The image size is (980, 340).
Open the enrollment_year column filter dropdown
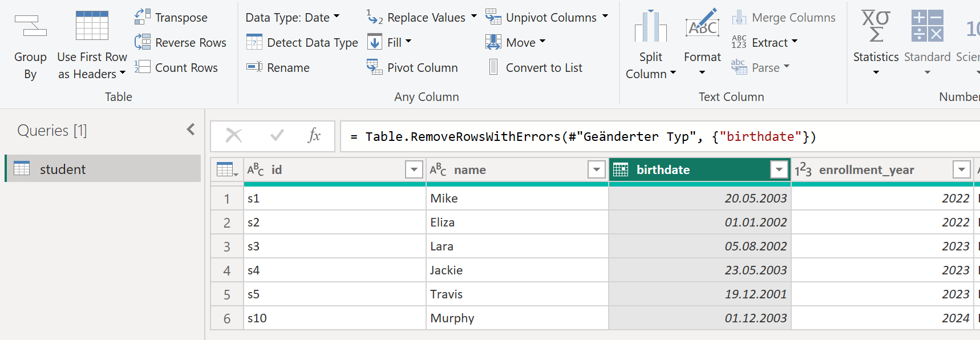point(962,169)
